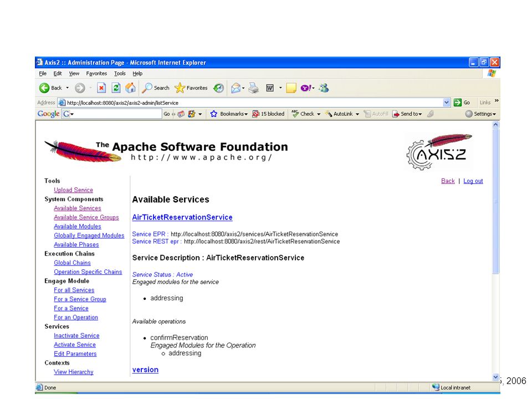The width and height of the screenshot is (532, 399).
Task: Open Available Modules link
Action: pyautogui.click(x=78, y=226)
